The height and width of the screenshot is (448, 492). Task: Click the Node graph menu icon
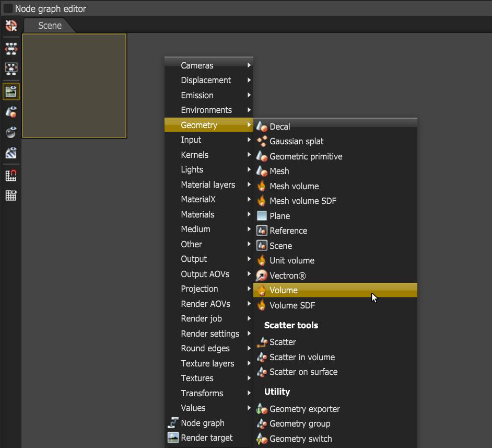[x=173, y=423]
